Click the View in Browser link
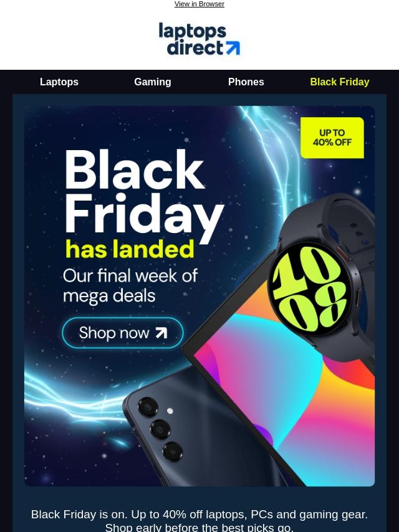The height and width of the screenshot is (532, 399). point(199,4)
